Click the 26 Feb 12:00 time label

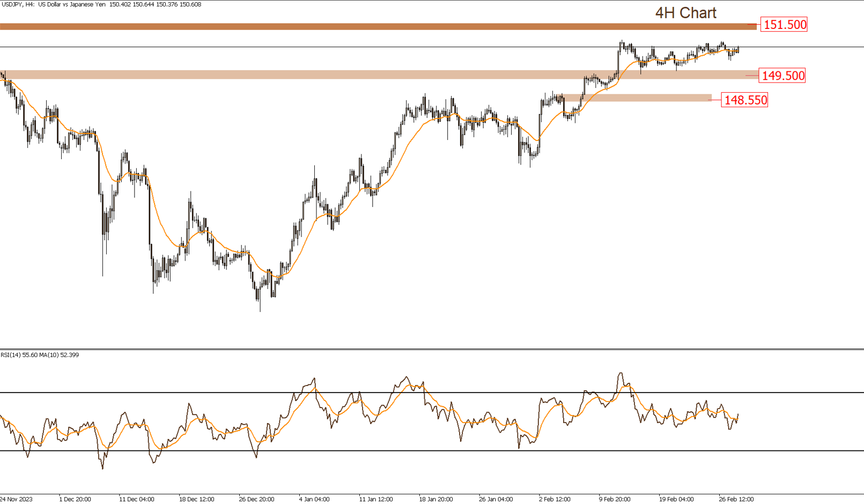[x=736, y=499]
